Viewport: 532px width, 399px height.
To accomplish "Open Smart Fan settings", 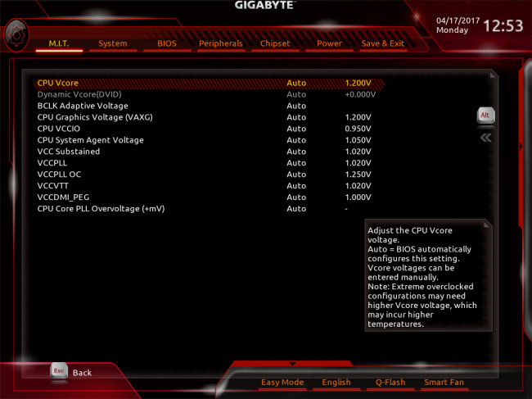I will point(444,383).
